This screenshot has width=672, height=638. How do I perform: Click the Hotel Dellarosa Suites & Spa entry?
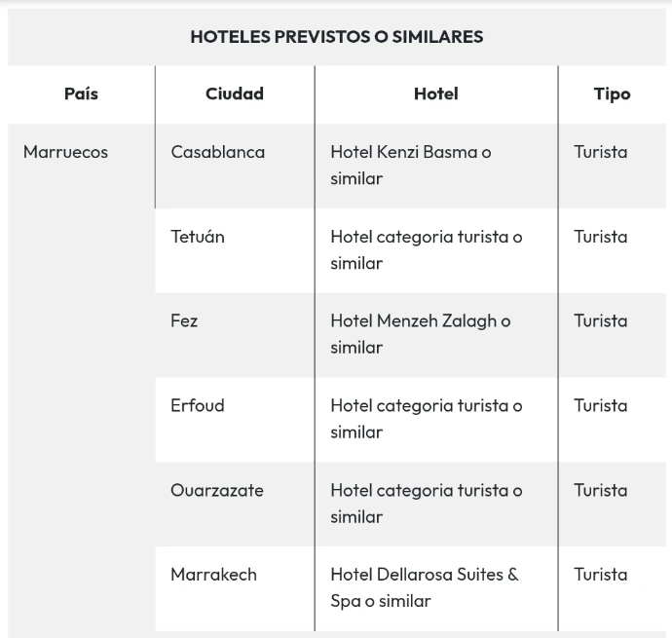[424, 587]
